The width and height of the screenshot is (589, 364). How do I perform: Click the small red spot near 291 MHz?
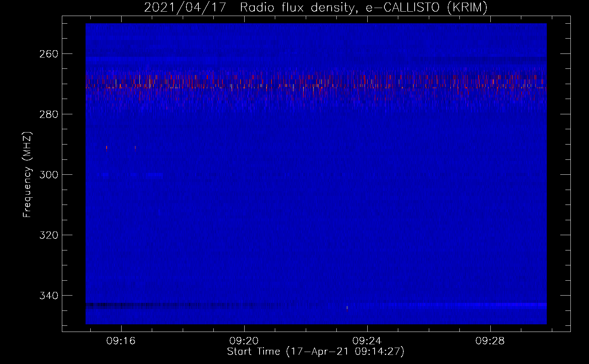tap(106, 147)
